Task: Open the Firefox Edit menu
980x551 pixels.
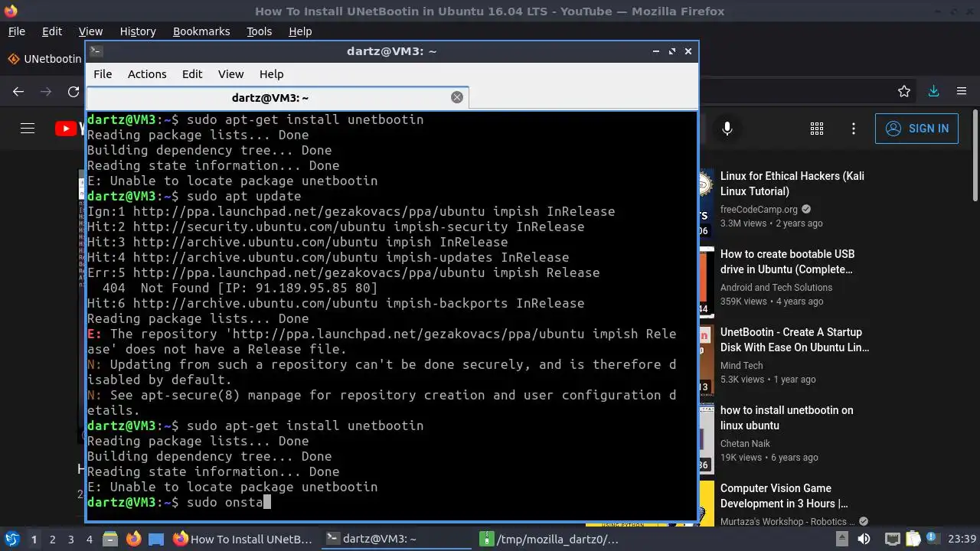Action: (x=52, y=31)
